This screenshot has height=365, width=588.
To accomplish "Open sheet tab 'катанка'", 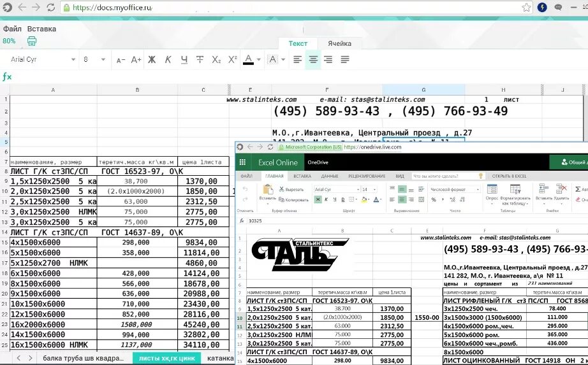I will (220, 358).
